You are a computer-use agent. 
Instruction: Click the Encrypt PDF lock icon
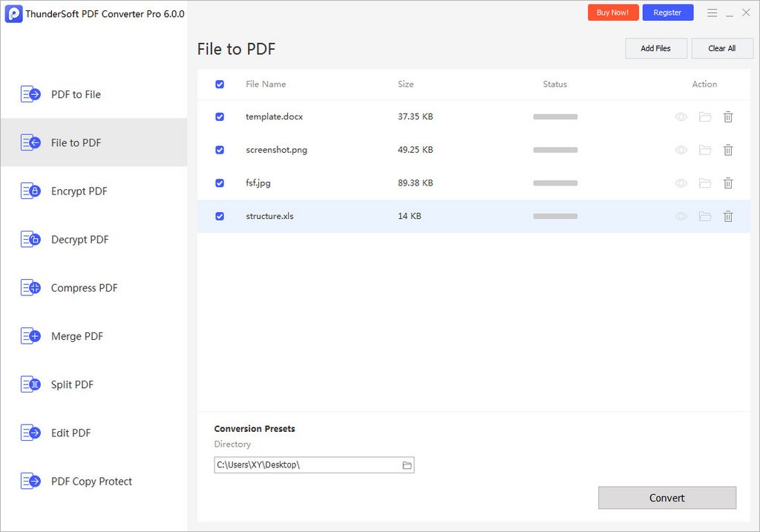tap(30, 191)
